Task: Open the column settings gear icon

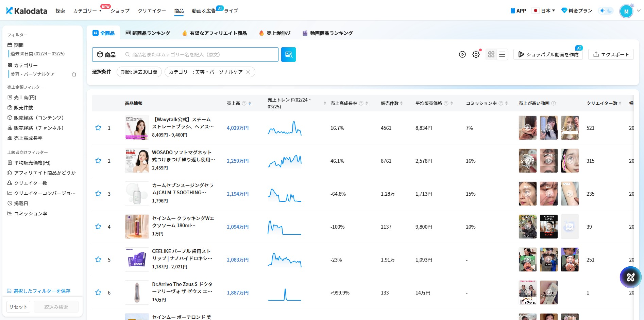Action: tap(476, 54)
